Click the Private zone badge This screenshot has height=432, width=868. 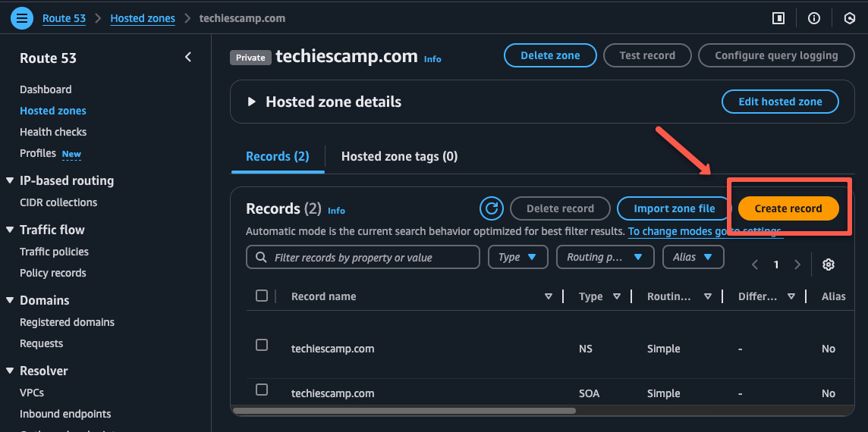[x=251, y=58]
